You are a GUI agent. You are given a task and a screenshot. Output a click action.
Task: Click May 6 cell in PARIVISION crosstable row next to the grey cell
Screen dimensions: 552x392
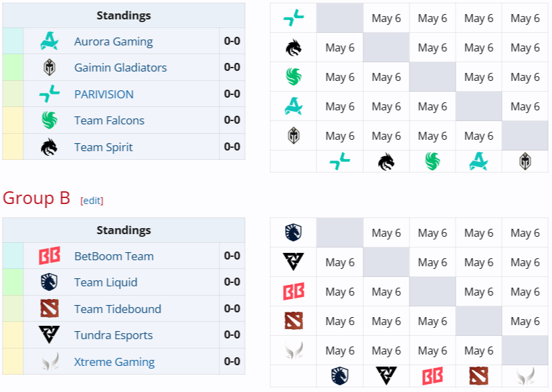point(386,18)
